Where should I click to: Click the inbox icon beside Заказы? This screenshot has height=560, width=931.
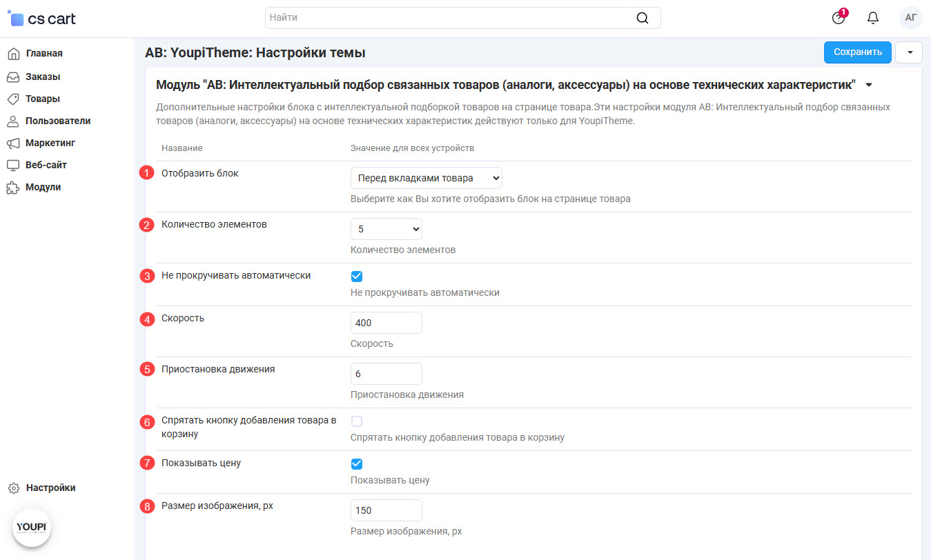[12, 77]
